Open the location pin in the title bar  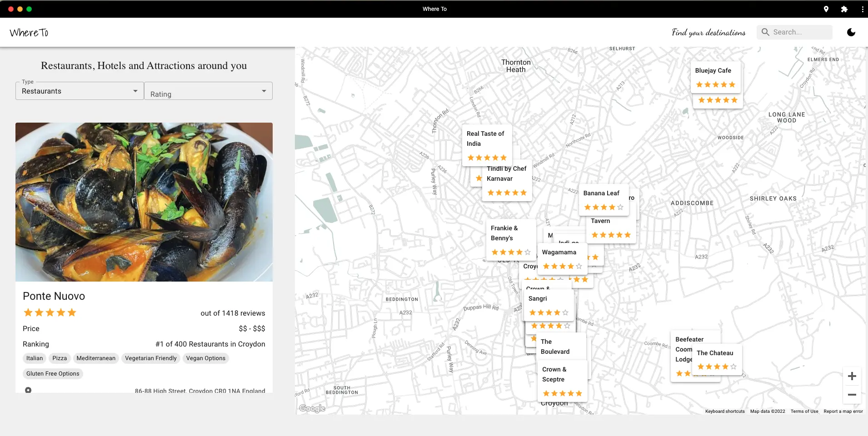point(826,9)
